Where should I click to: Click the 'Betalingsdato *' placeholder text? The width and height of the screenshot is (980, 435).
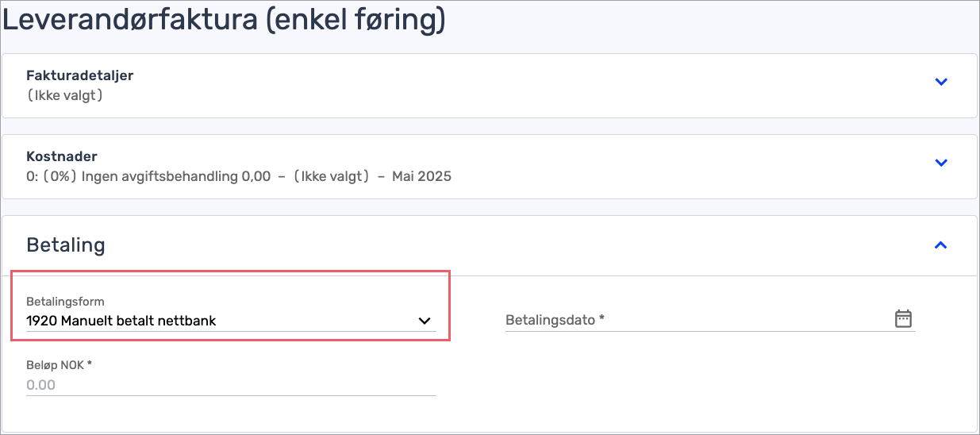click(555, 321)
